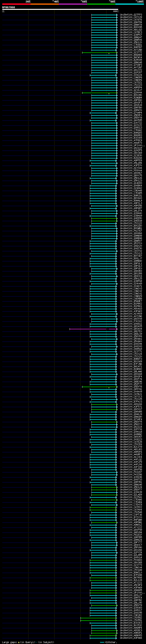Screen dimensions: 146x644
Task: Select hit label UniRef100_Q8S4X4
Action: coord(131,329)
